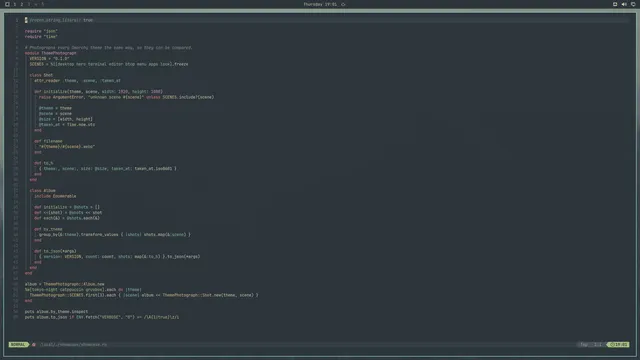Click the indicator icon beside the clock

(343, 4)
